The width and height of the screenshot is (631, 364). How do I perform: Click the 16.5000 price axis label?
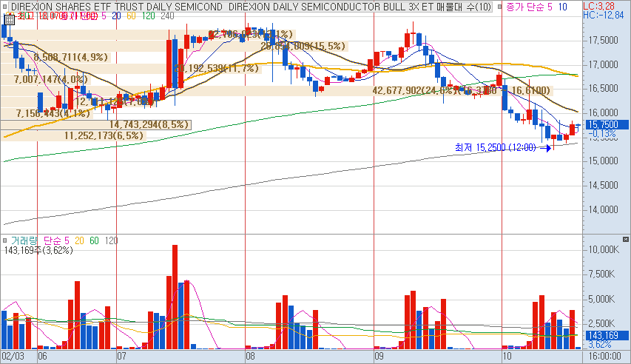pyautogui.click(x=603, y=89)
